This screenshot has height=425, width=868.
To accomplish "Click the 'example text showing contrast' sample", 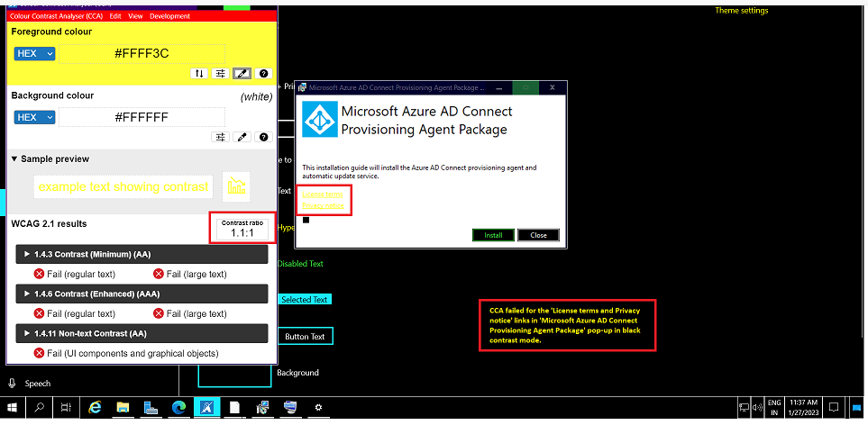I will [123, 186].
